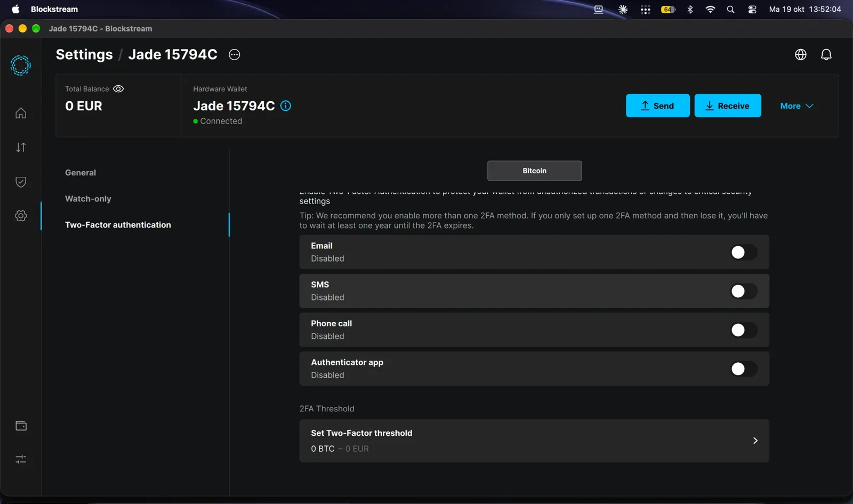Enable Authenticator app toggle

pos(744,369)
